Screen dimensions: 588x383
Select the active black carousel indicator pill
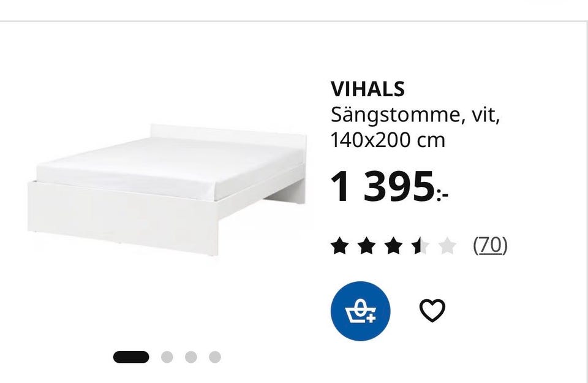tap(131, 357)
